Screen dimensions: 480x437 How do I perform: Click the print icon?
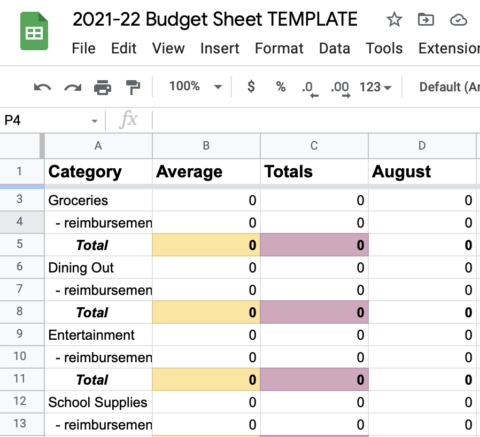pyautogui.click(x=103, y=87)
